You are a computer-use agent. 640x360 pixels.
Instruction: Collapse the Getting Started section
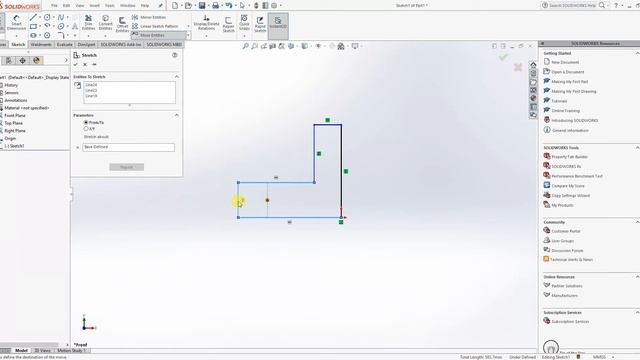click(x=637, y=53)
